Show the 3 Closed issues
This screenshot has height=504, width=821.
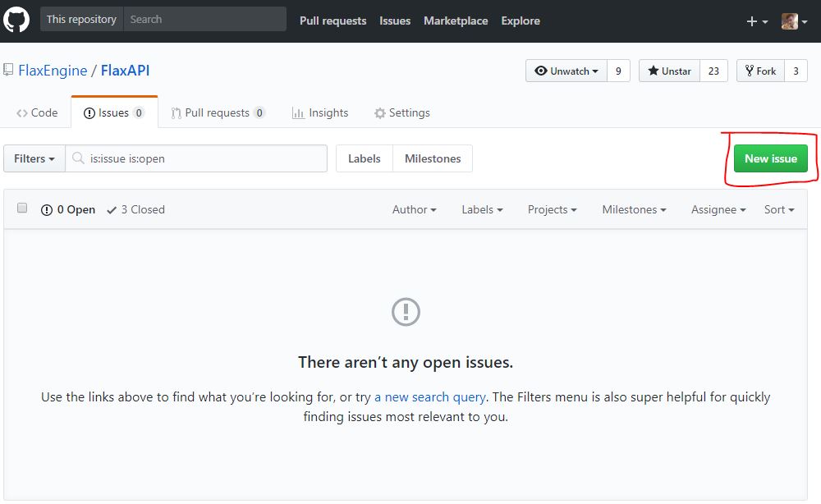click(x=135, y=209)
